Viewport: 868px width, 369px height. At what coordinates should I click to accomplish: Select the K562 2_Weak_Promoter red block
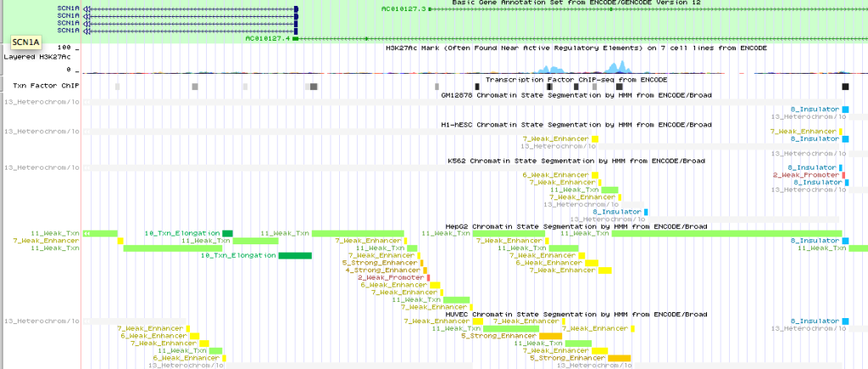843,175
